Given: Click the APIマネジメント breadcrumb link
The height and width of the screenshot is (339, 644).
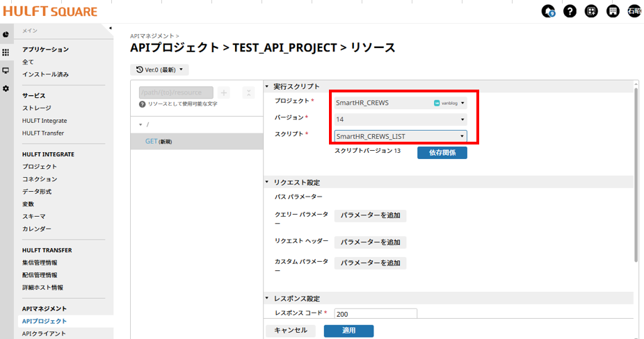Looking at the screenshot, I should [x=152, y=36].
